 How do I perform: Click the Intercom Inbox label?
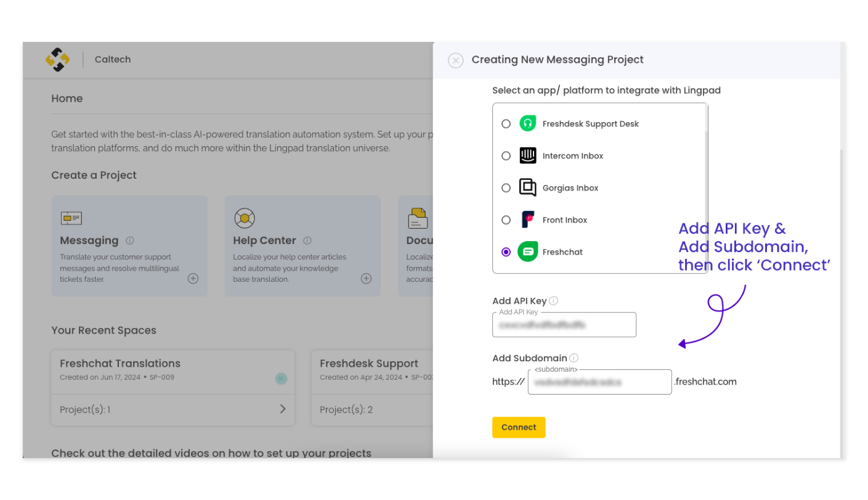[573, 156]
